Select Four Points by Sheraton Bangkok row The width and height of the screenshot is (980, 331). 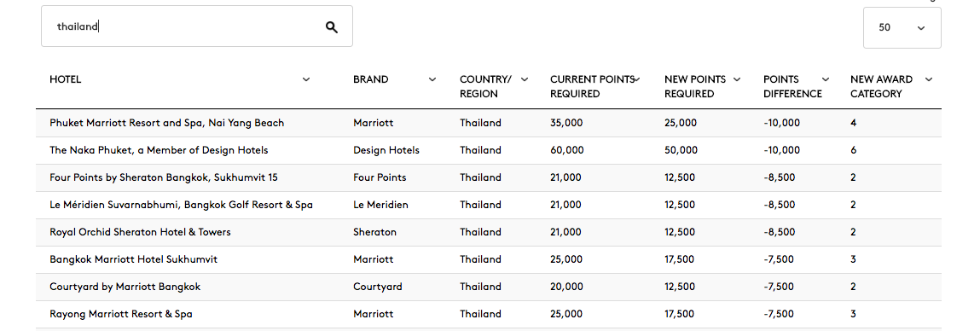coord(489,177)
